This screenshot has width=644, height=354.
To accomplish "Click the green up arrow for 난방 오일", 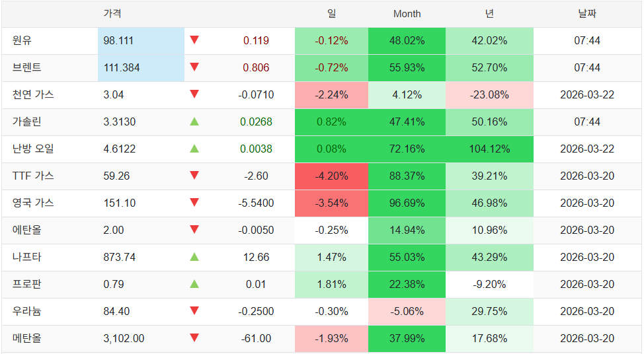I will point(194,149).
